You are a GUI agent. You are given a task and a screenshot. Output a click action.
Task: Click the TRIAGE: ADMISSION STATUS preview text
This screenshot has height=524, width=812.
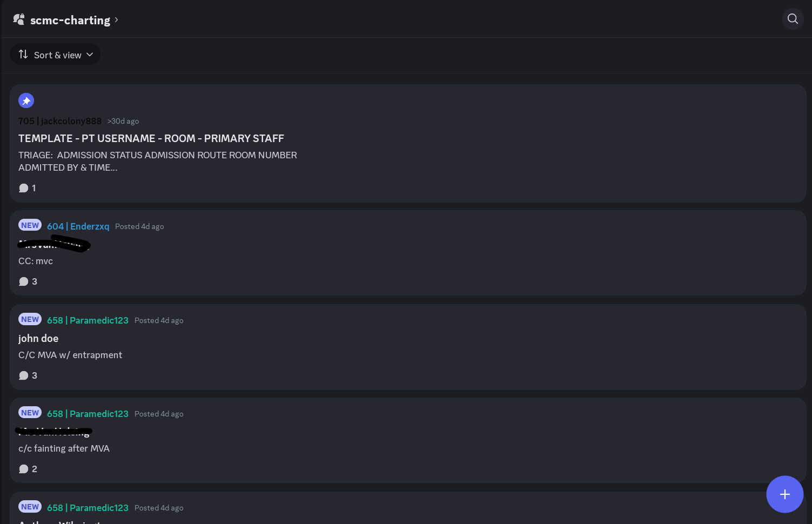(158, 161)
